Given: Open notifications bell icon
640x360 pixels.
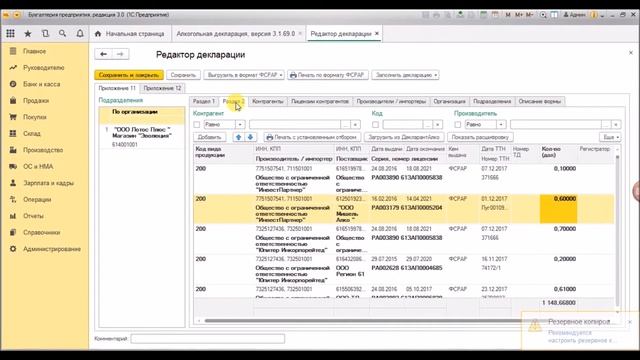Looking at the screenshot, I should click(80, 33).
